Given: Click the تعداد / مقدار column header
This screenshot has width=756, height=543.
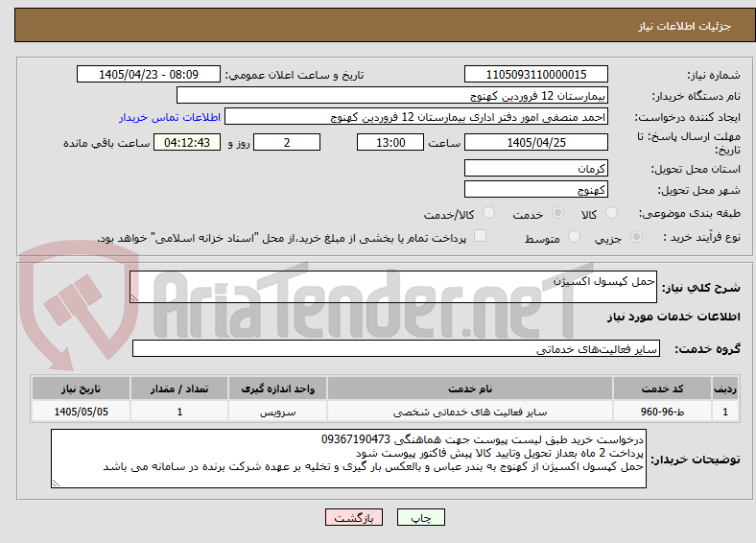Looking at the screenshot, I should [178, 389].
